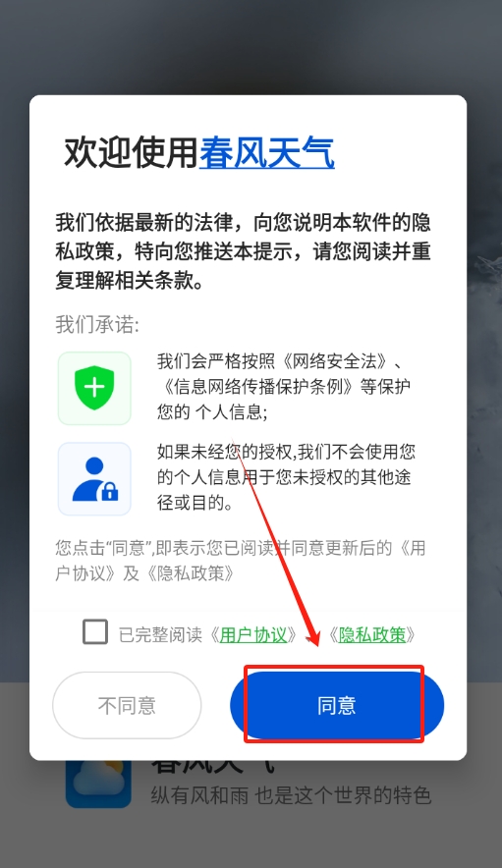
Task: Click the 欢迎使用 heading text
Action: (x=132, y=152)
